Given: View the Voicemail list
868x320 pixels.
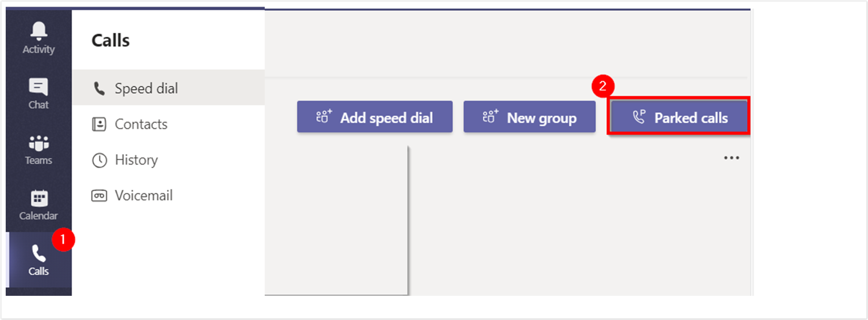Looking at the screenshot, I should pyautogui.click(x=143, y=196).
